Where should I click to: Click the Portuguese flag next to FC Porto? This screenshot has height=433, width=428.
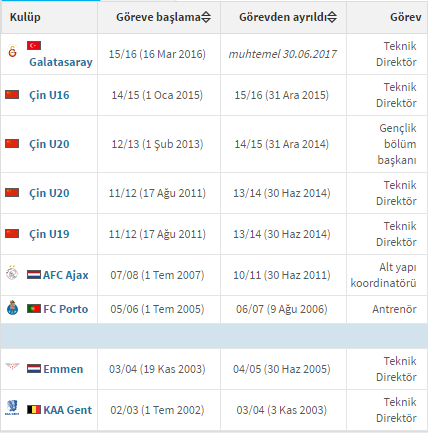click(x=34, y=308)
